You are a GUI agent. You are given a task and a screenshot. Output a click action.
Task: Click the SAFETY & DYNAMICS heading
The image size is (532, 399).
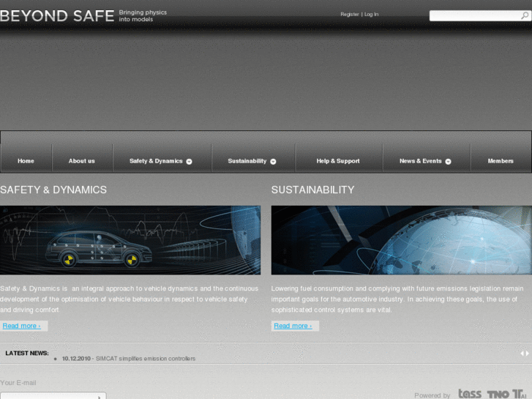click(x=53, y=190)
